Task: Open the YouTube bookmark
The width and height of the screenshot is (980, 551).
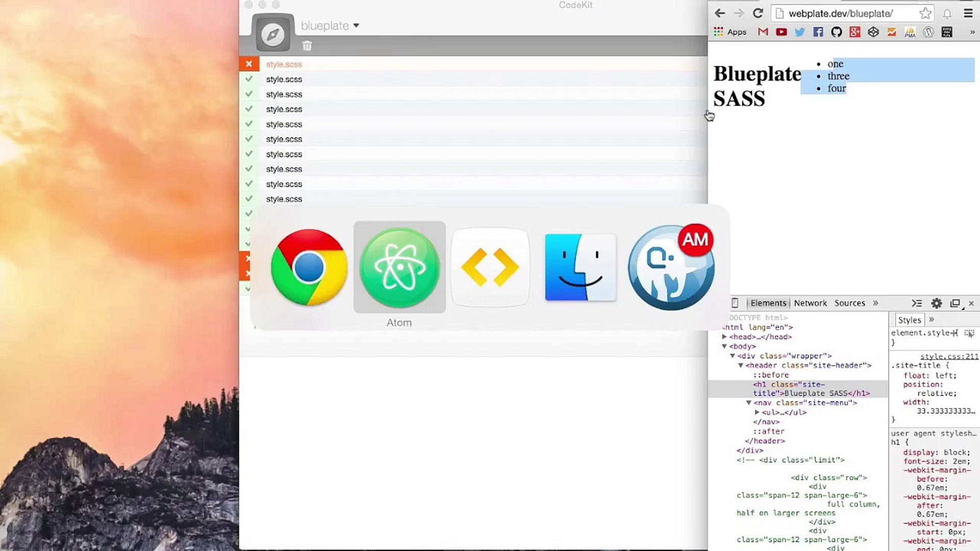Action: pos(781,32)
